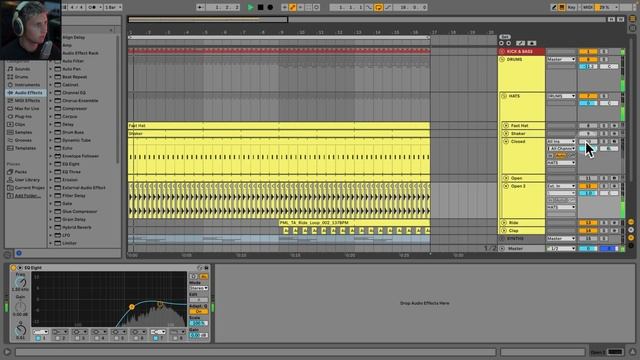Open EQ Eight Mode Stereo dropdown
The height and width of the screenshot is (360, 640).
pyautogui.click(x=198, y=288)
